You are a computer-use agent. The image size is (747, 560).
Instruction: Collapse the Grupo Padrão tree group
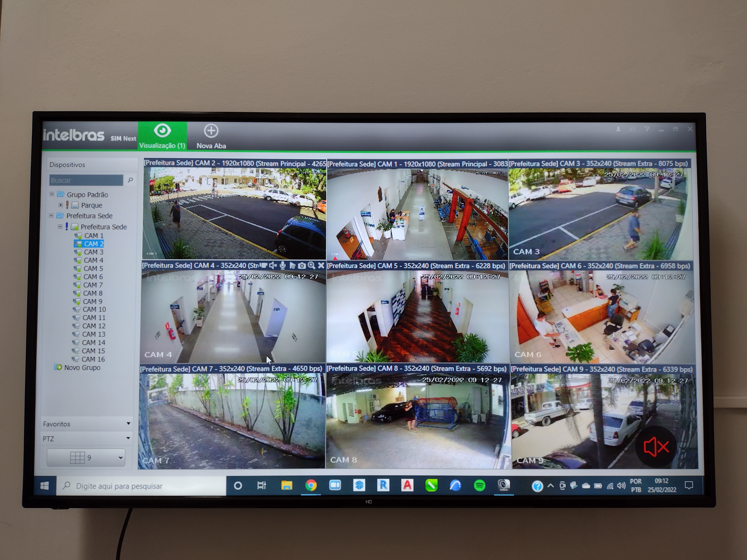click(52, 194)
